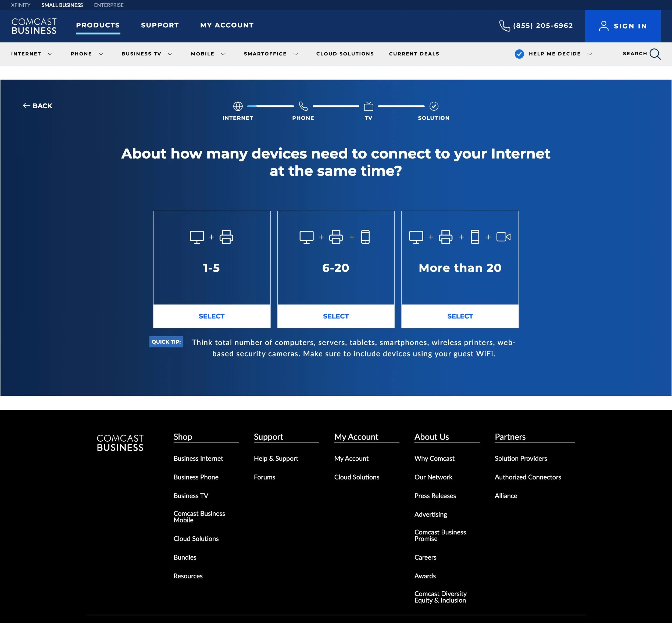This screenshot has width=672, height=623.
Task: Click the Sign In user icon
Action: click(x=603, y=26)
